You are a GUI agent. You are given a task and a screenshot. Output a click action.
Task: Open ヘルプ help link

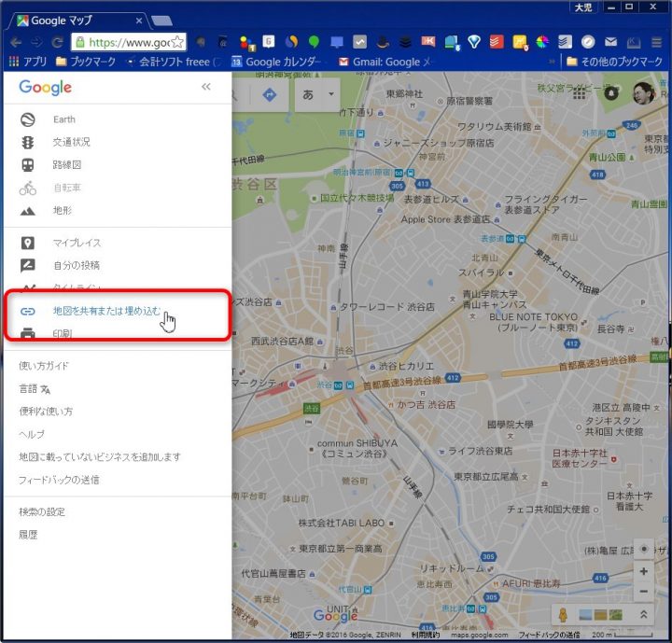point(32,434)
